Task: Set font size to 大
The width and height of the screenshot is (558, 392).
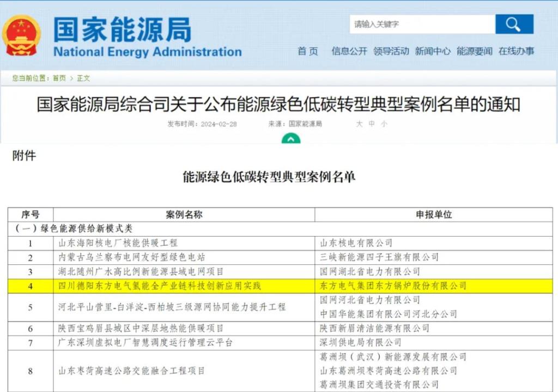Action: [x=359, y=124]
